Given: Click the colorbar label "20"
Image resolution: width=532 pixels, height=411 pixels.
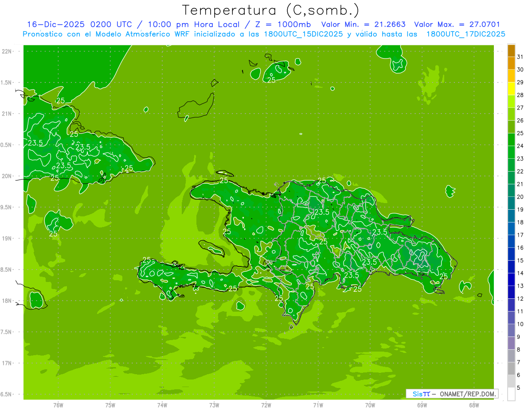Looking at the screenshot, I should pyautogui.click(x=520, y=197).
